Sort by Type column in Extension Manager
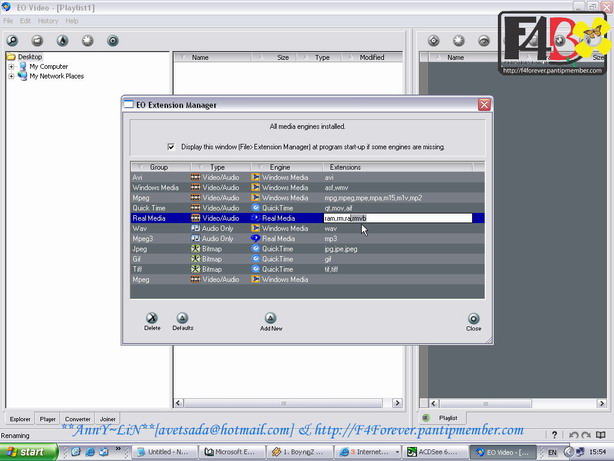 click(x=221, y=167)
